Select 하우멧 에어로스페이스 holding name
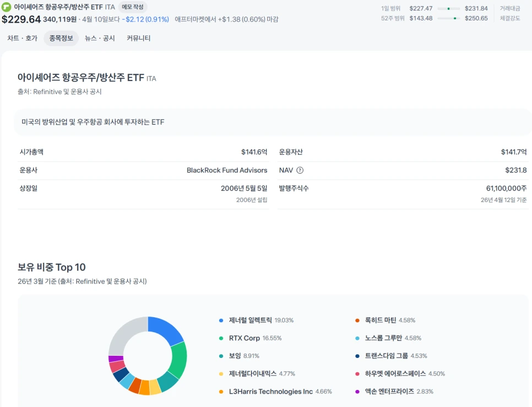532x407 pixels. 395,374
